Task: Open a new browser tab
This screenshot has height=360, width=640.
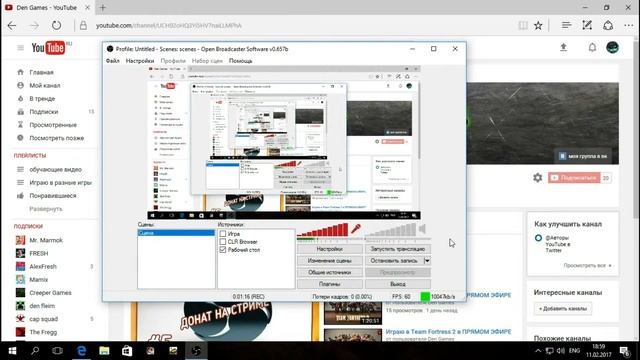Action: [103, 7]
